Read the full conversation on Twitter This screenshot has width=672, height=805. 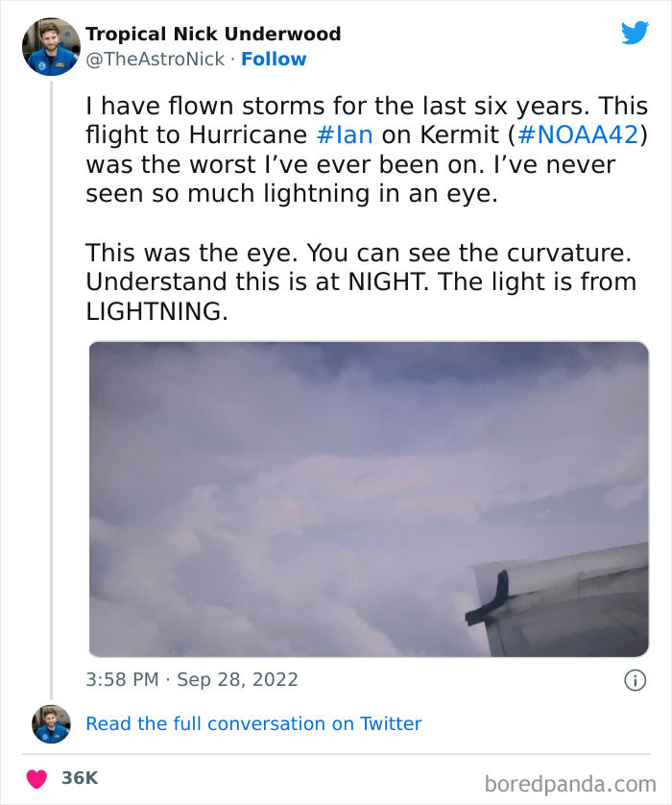pyautogui.click(x=253, y=723)
